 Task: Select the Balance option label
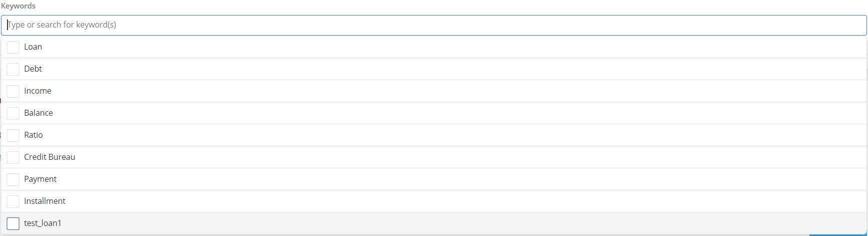tap(39, 113)
